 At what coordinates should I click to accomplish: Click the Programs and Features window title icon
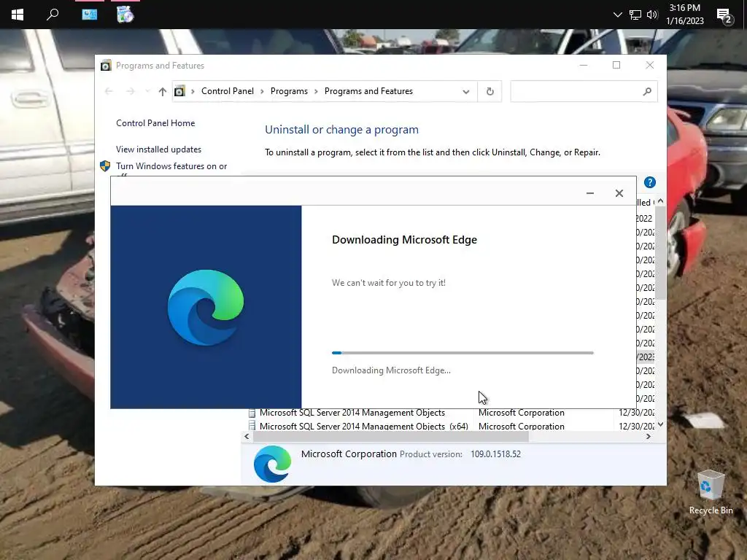tap(106, 65)
